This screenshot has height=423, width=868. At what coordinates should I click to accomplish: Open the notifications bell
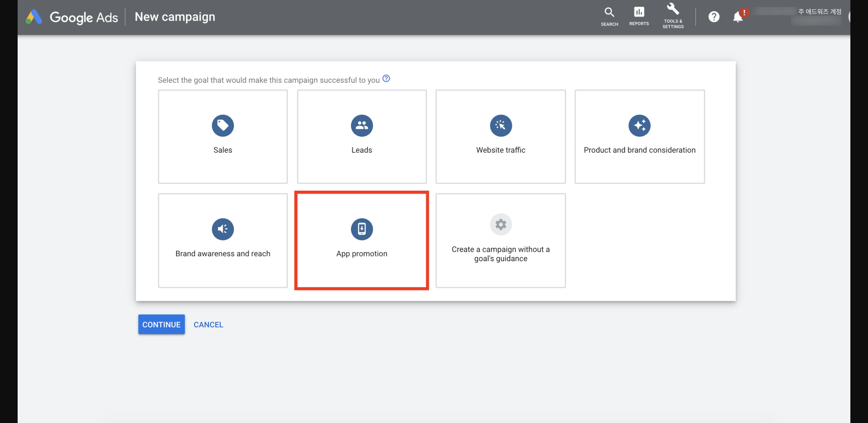coord(738,17)
